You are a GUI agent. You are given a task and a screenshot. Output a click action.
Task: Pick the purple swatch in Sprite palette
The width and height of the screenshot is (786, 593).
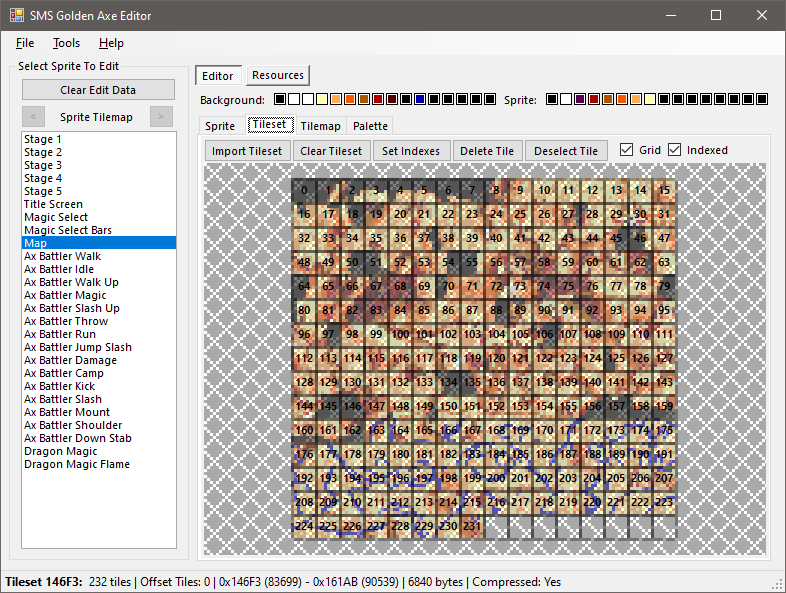(579, 99)
